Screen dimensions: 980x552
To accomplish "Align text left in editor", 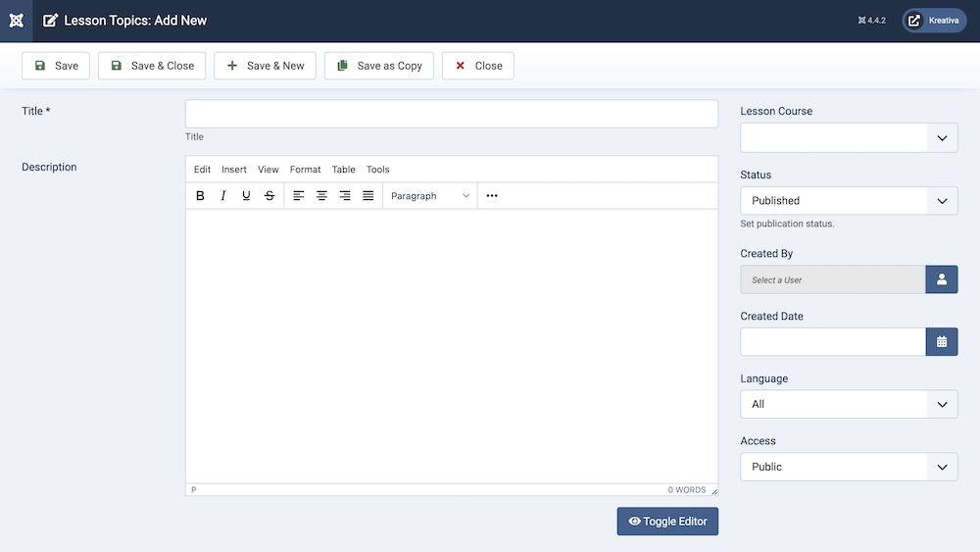I will [x=299, y=196].
